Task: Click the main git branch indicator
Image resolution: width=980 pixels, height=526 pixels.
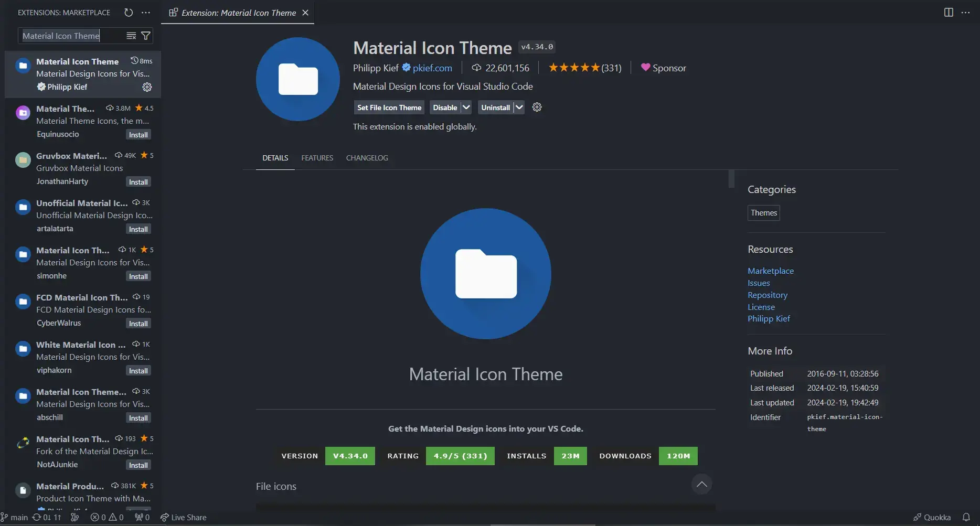Action: (15, 517)
